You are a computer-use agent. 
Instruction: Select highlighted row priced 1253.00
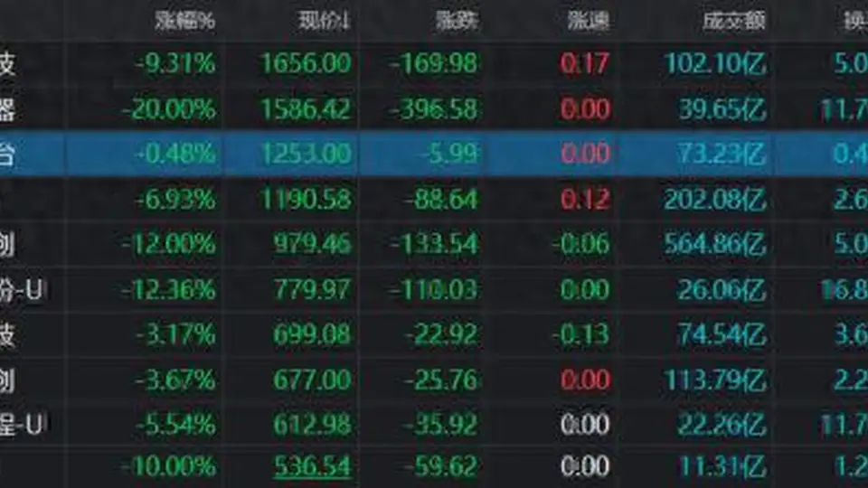click(x=434, y=154)
